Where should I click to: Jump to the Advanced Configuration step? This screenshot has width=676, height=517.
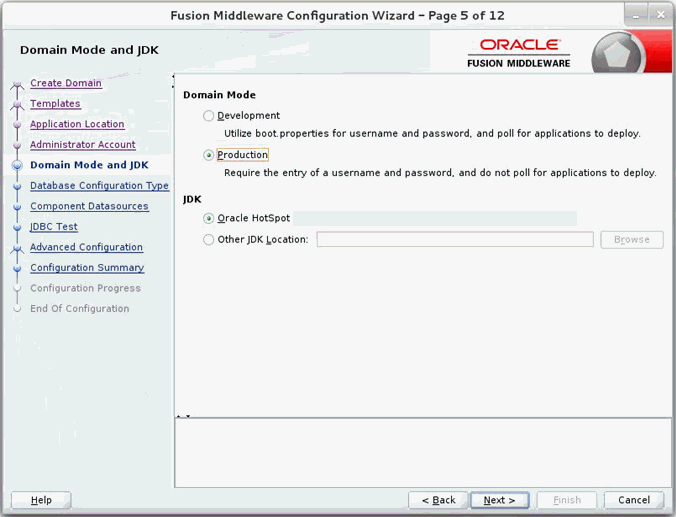86,247
